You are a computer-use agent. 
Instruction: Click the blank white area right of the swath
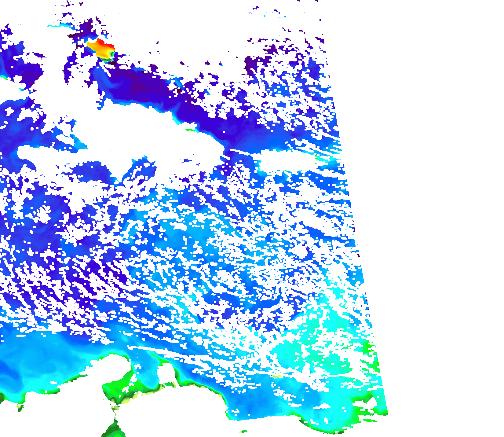(434, 183)
